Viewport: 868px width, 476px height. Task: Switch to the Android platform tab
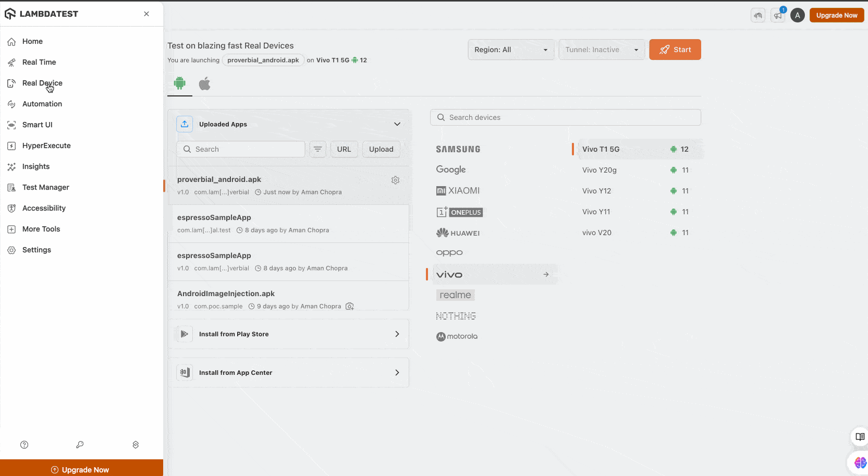[180, 83]
